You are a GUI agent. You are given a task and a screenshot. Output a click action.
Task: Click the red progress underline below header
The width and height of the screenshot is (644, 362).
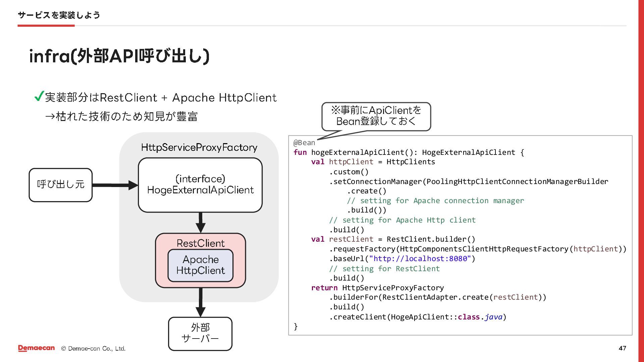pyautogui.click(x=46, y=25)
